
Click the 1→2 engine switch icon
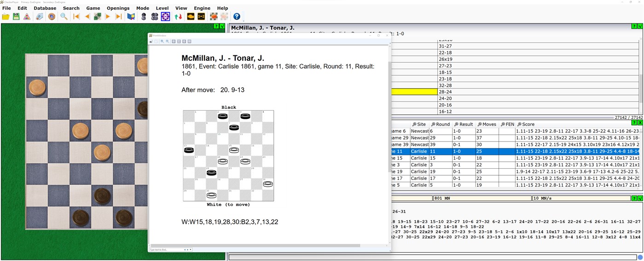point(201,17)
